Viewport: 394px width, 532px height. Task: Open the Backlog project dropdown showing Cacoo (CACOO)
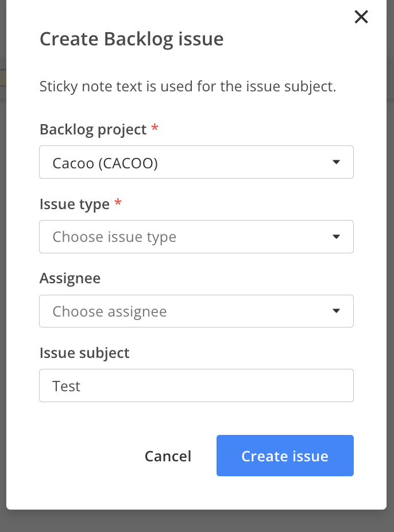196,162
